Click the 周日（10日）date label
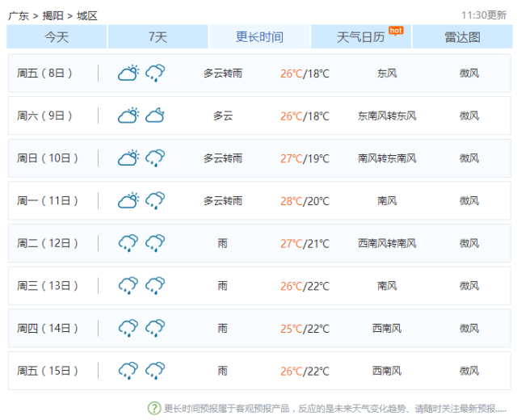 tap(48, 158)
